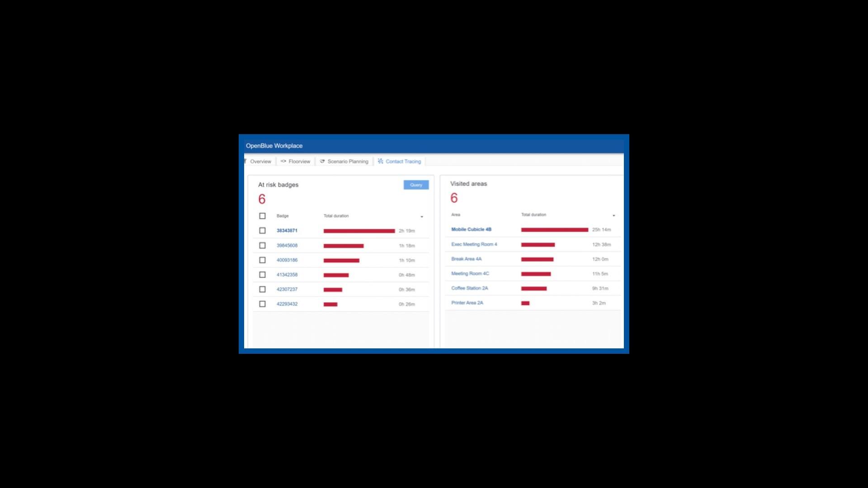Click the Total duration header in Visited areas
This screenshot has height=488, width=868.
533,215
